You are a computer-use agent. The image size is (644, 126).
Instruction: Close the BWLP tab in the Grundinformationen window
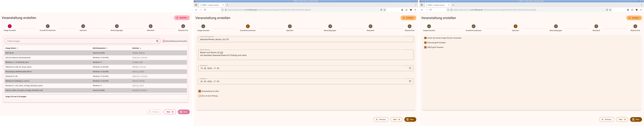(x=223, y=5)
